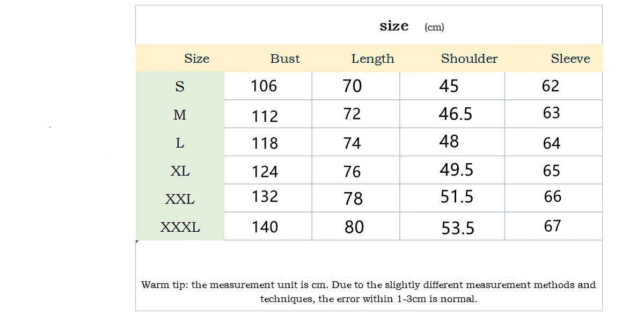
Task: Click the length value 72
Action: click(x=352, y=114)
